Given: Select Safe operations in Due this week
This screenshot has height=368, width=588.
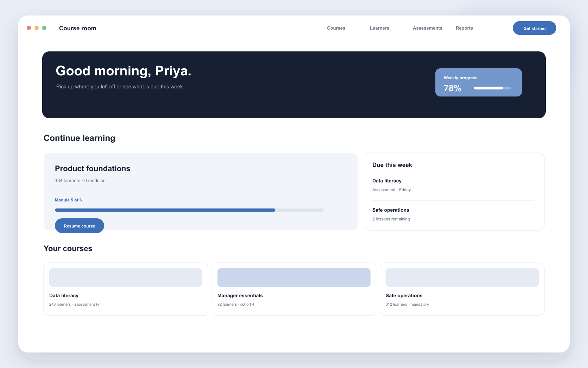Looking at the screenshot, I should coord(391,210).
